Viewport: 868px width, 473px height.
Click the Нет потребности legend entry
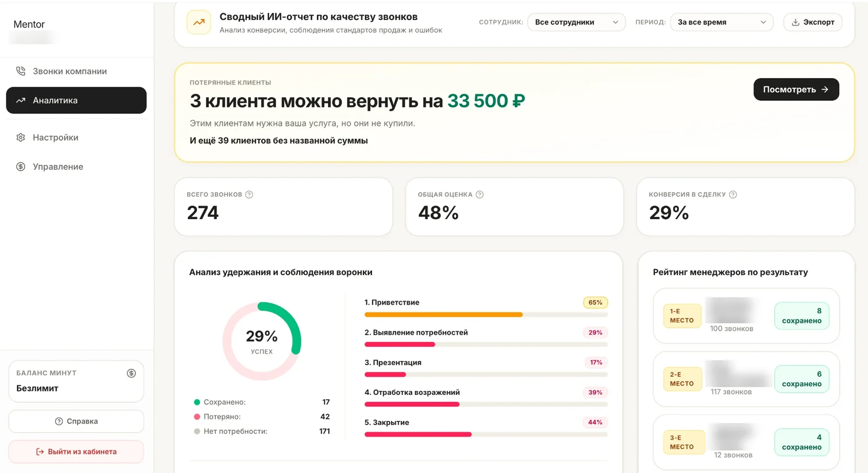point(262,431)
